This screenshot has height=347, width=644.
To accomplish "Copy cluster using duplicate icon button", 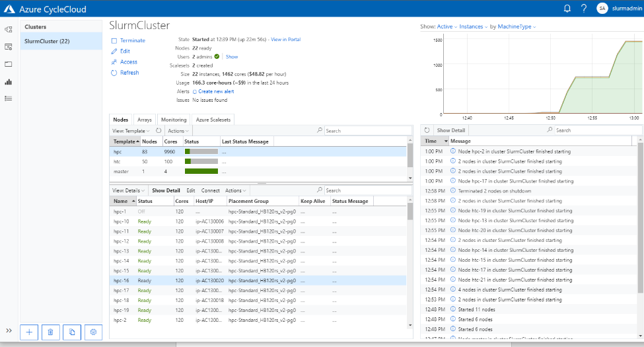I will coord(72,332).
